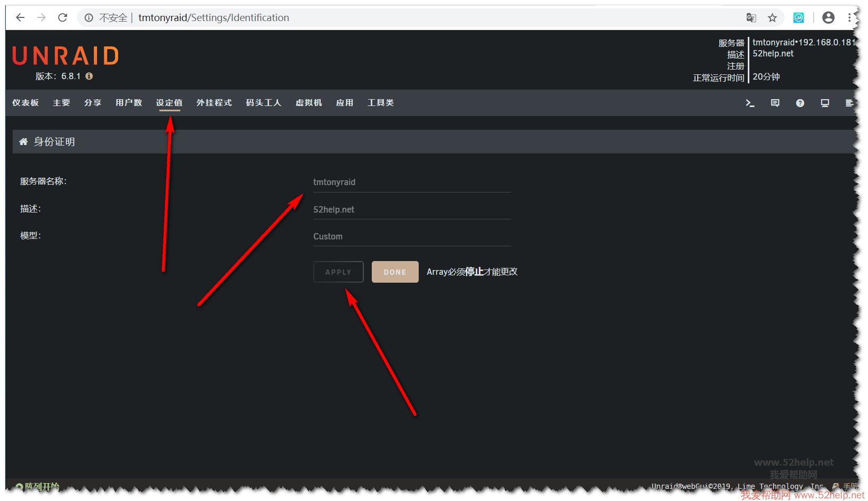Open the browser profile avatar
The height and width of the screenshot is (501, 868).
tap(828, 18)
